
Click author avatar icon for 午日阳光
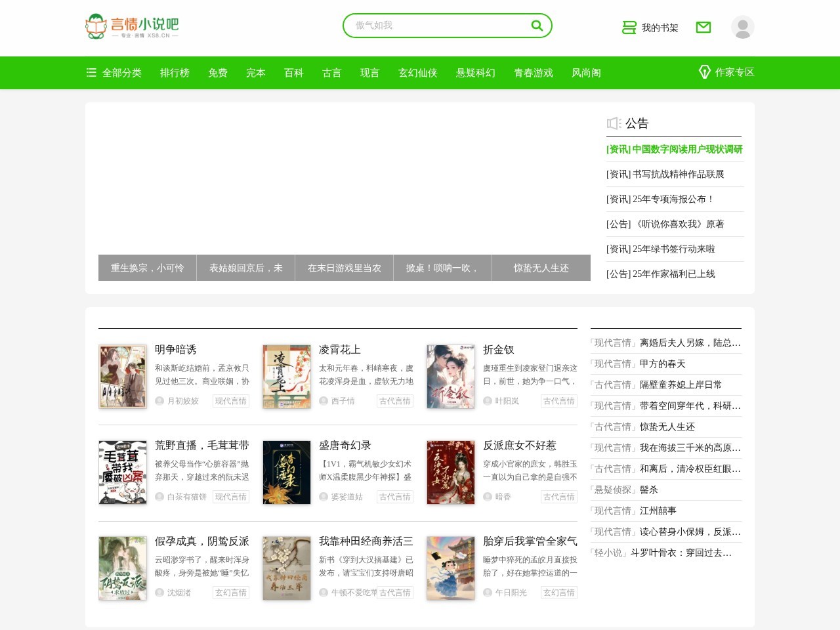pos(488,593)
